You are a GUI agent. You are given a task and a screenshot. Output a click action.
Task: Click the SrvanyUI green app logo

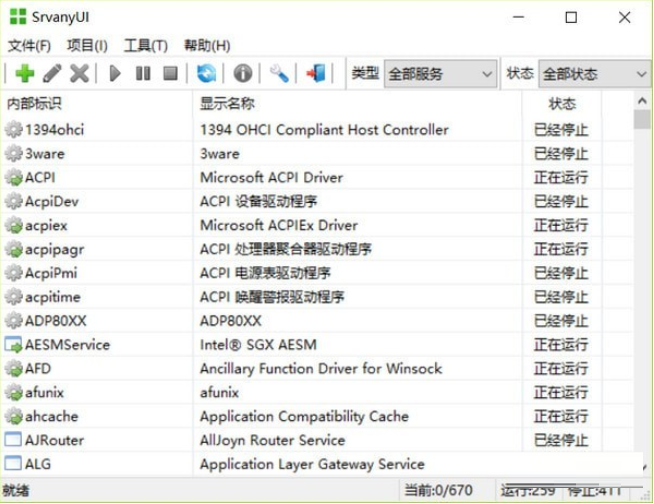tap(18, 17)
